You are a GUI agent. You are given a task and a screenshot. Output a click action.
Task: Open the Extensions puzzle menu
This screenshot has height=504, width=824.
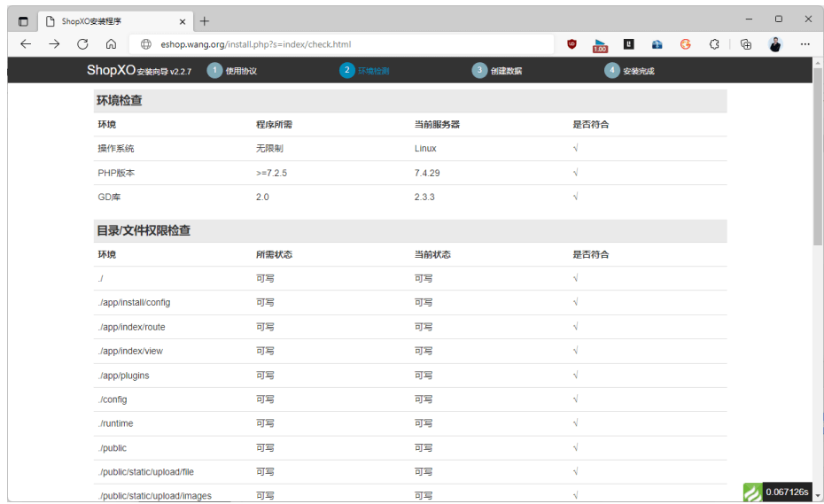(713, 44)
